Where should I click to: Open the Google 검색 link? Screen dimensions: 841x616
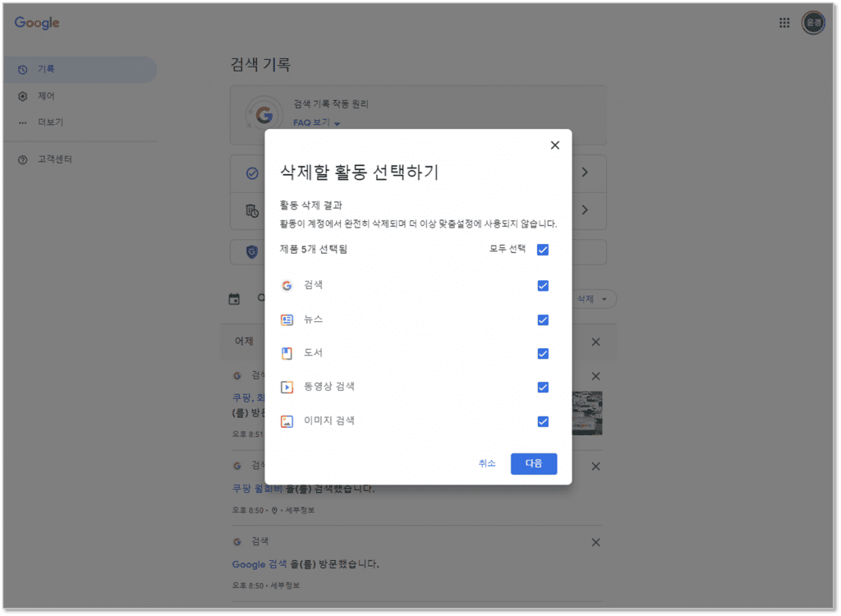pos(259,564)
